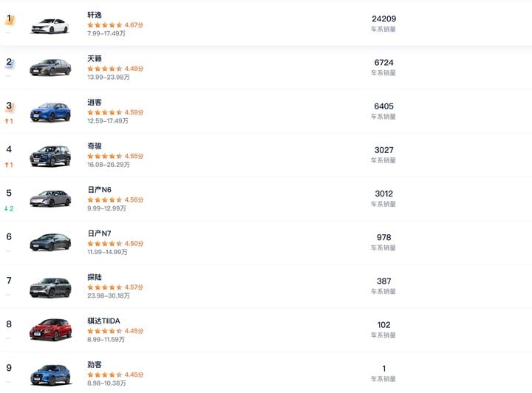Click the red 骐达TIIDA car image
This screenshot has width=532, height=393.
(x=50, y=329)
